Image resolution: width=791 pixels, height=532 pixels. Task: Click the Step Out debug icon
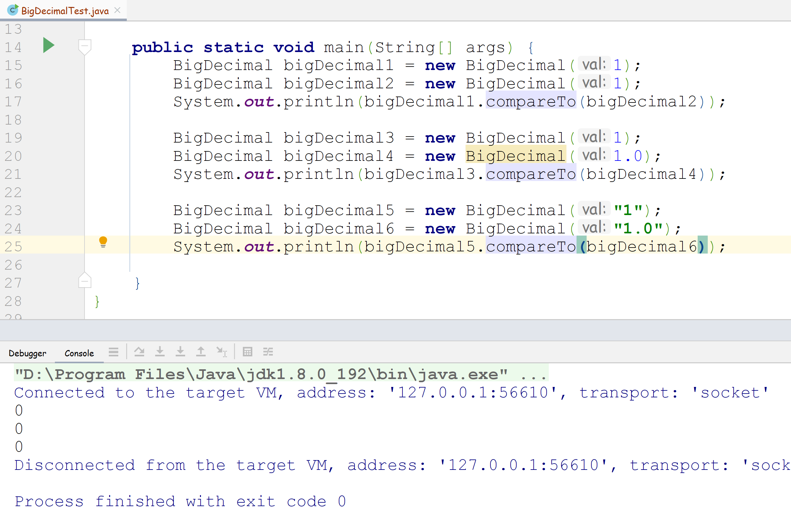(201, 352)
